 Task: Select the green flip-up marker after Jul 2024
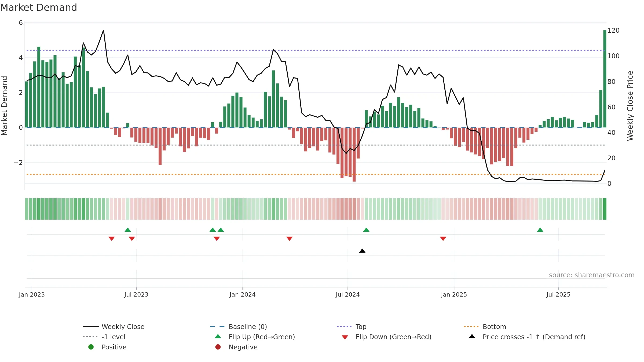(x=366, y=230)
